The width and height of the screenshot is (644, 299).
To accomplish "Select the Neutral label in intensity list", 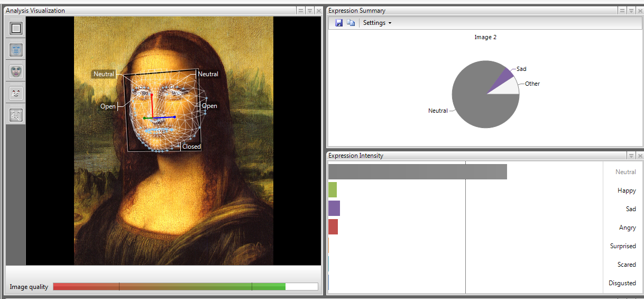I will 625,172.
